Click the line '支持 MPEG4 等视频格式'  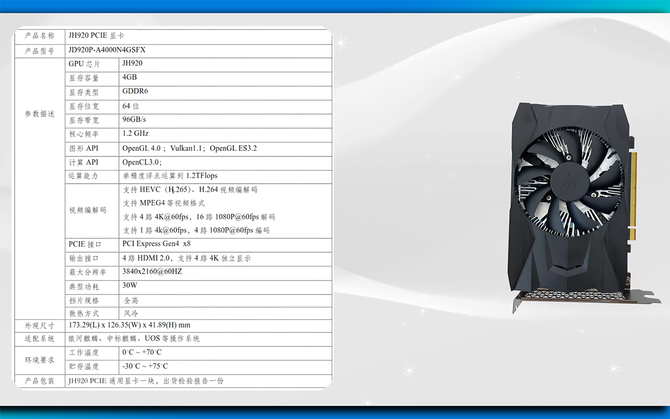pyautogui.click(x=164, y=203)
